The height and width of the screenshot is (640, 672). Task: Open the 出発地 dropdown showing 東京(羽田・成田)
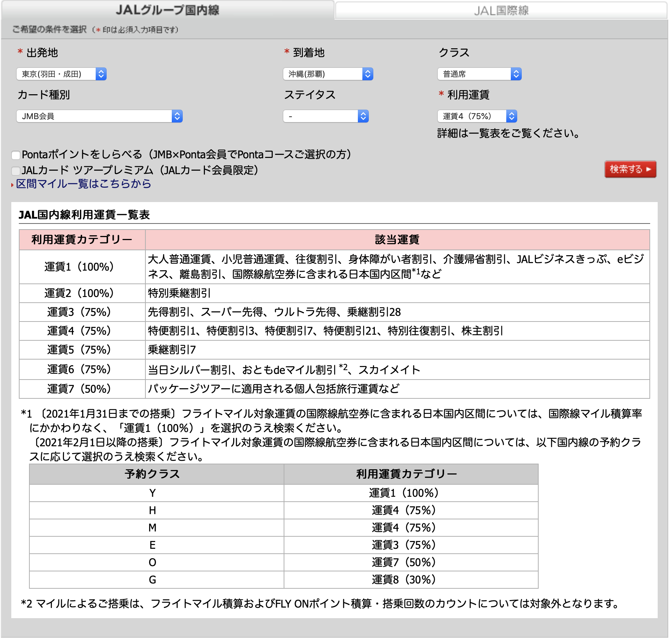click(x=61, y=74)
